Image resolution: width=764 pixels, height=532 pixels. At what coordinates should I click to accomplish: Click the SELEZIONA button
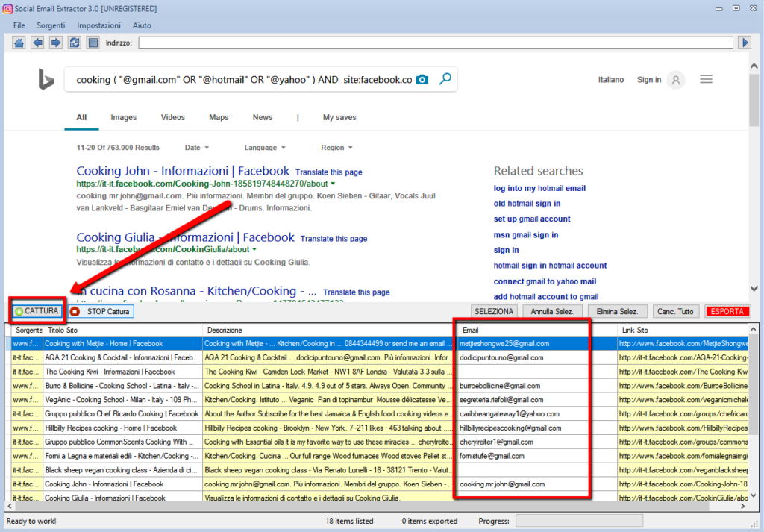(494, 311)
